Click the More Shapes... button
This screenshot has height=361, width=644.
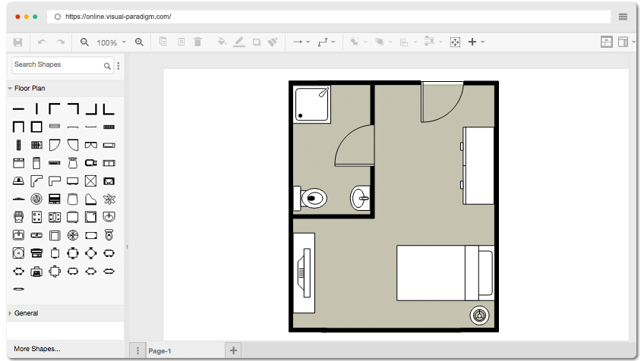click(x=37, y=349)
